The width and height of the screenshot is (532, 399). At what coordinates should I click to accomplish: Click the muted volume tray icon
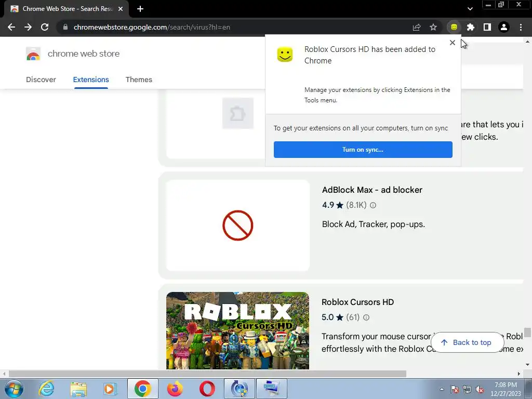pos(480,389)
